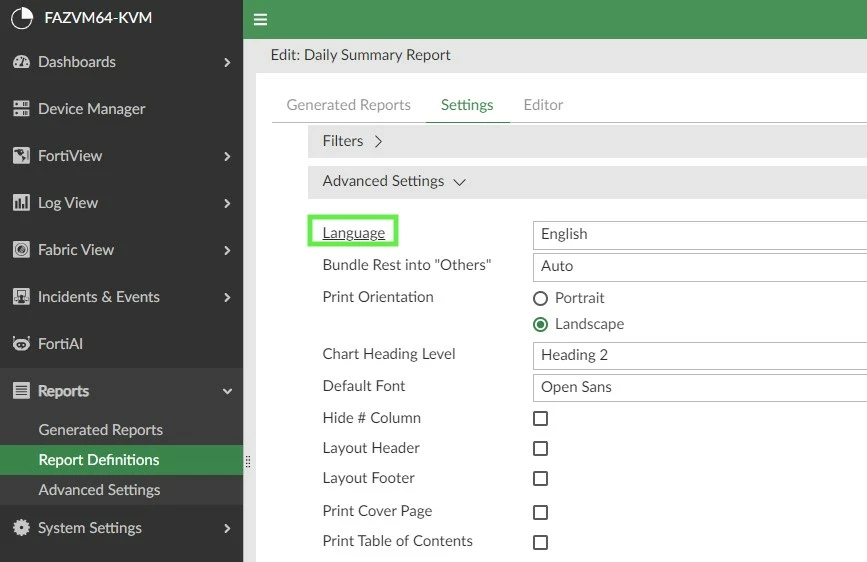Open Generated Reports in the sidebar
The width and height of the screenshot is (867, 562).
(101, 430)
